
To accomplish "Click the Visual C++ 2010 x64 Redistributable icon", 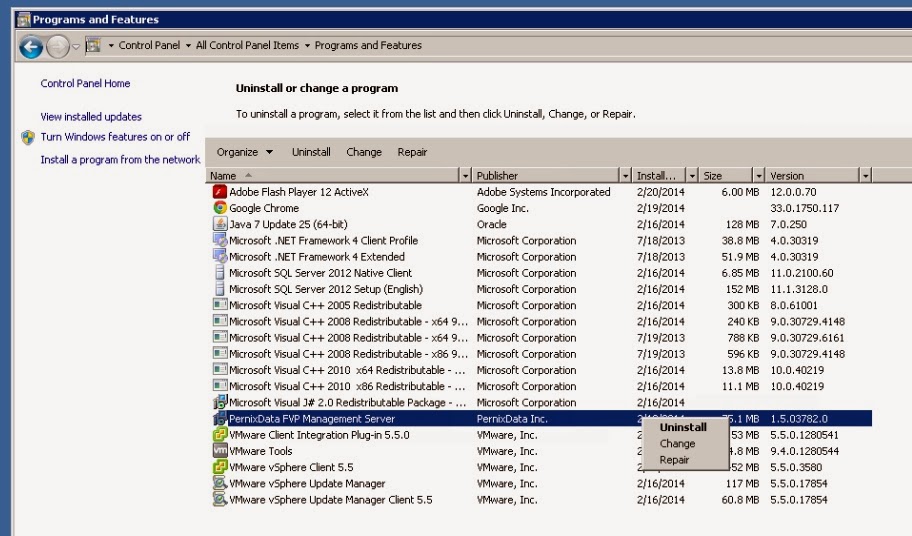I will point(219,370).
